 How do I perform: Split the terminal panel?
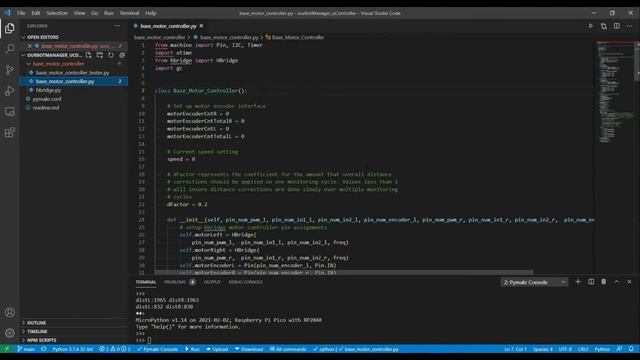pyautogui.click(x=591, y=282)
